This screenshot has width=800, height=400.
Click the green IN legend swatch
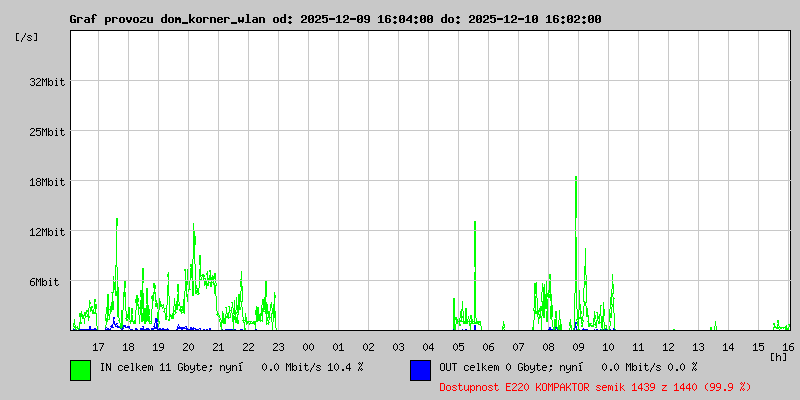point(80,369)
